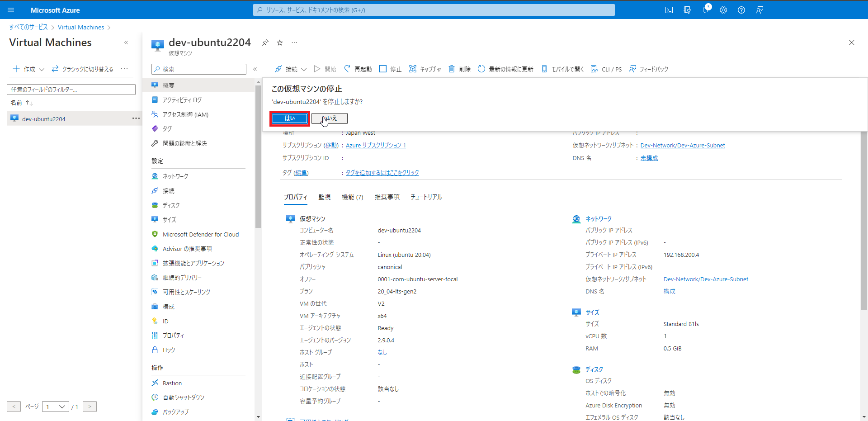The image size is (868, 421).
Task: Open CLI / PS toolbar item
Action: (x=606, y=69)
